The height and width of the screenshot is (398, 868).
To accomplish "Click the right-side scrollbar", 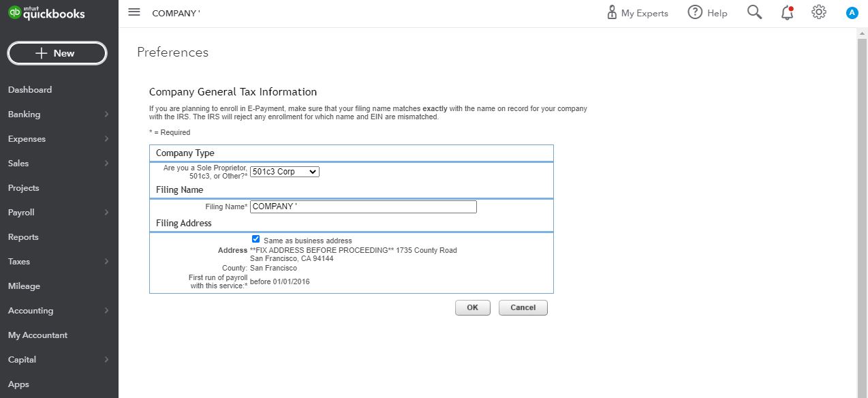I will tap(863, 204).
